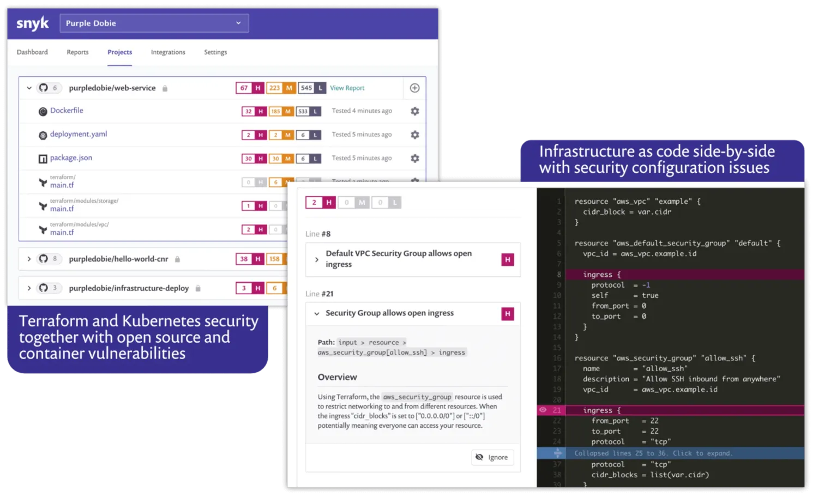Screen dimensions: 818x504
Task: Click the aws_security_group code tag in overview
Action: pos(417,397)
